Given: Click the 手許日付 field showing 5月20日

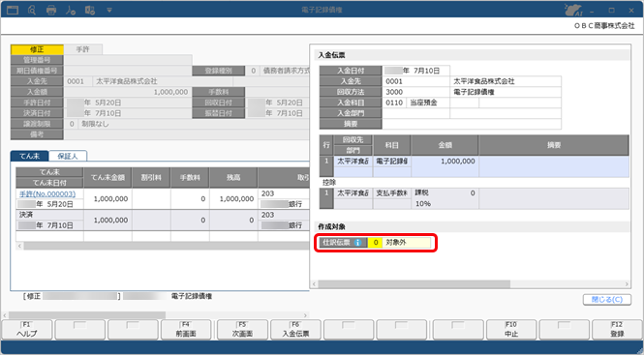Looking at the screenshot, I should (x=128, y=103).
